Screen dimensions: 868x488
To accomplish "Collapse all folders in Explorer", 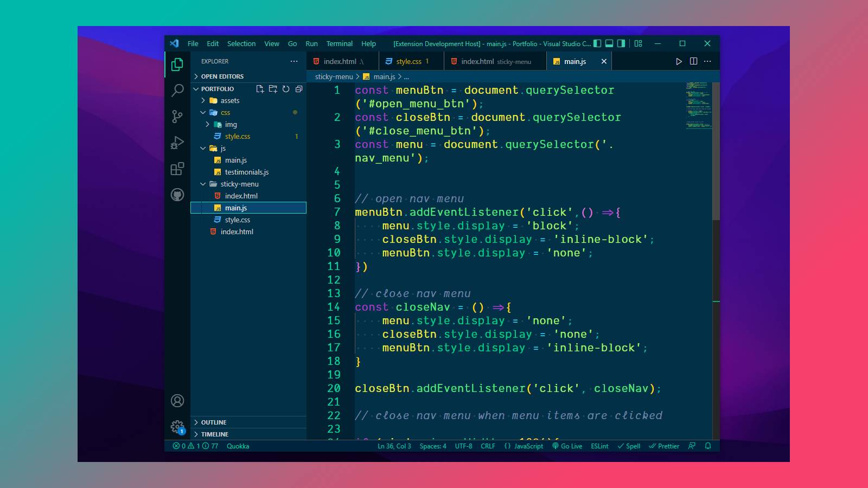I will (x=298, y=89).
